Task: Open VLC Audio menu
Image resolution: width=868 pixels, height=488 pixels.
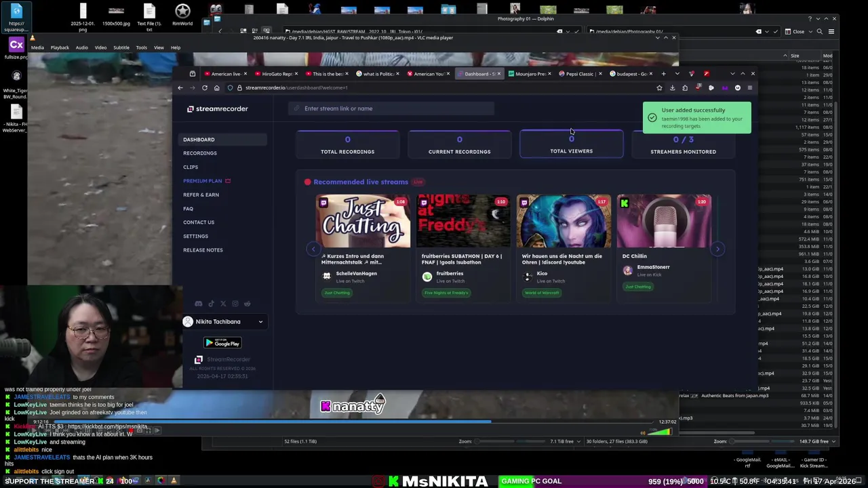Action: pos(81,47)
